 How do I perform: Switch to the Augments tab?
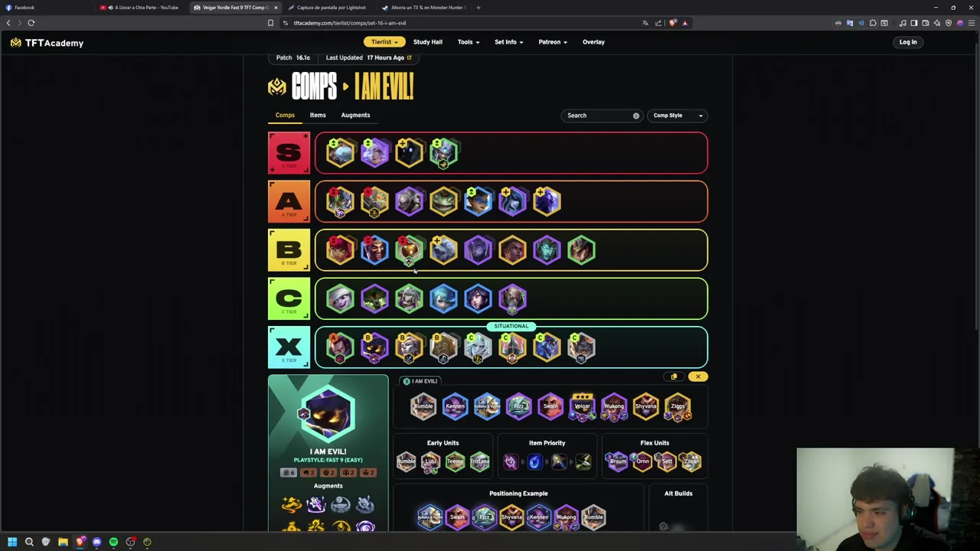[355, 116]
